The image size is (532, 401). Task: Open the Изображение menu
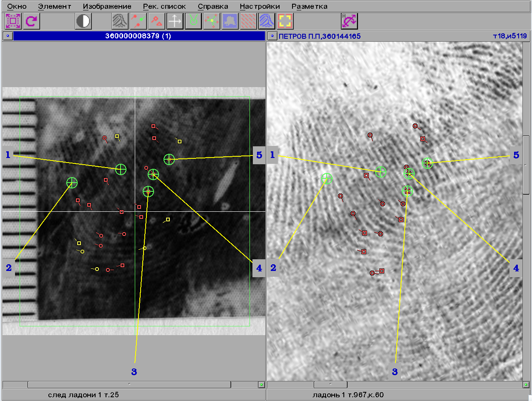click(x=107, y=6)
